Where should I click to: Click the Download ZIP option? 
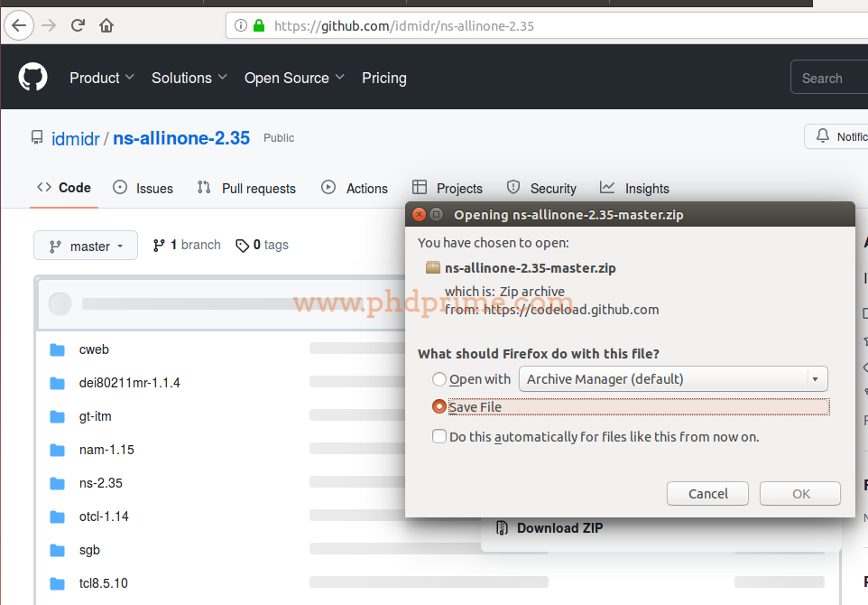559,528
